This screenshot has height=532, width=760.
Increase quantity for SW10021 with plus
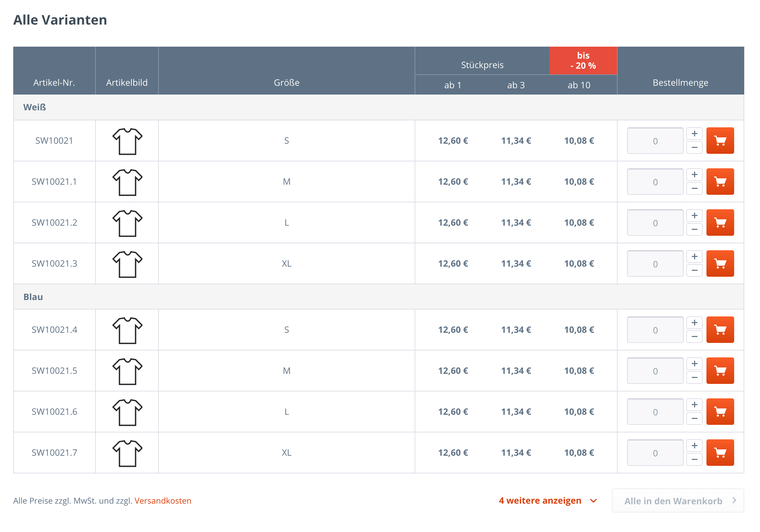(x=694, y=134)
